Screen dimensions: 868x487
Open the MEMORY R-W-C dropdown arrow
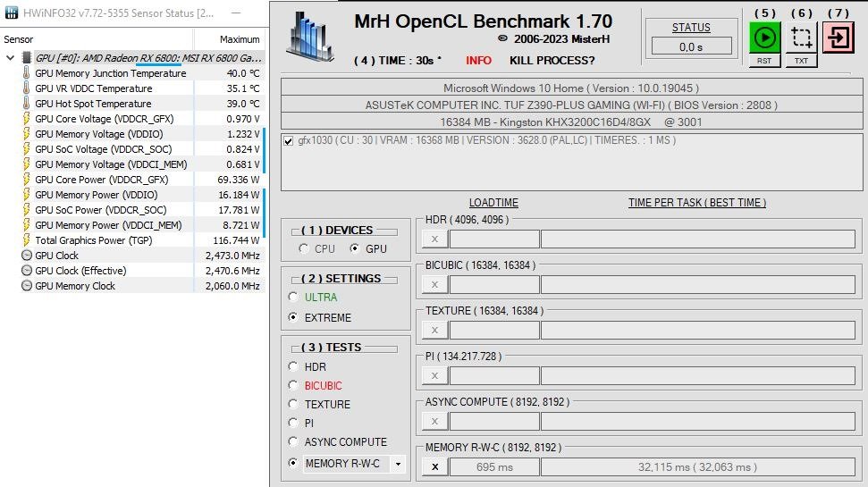coord(398,464)
